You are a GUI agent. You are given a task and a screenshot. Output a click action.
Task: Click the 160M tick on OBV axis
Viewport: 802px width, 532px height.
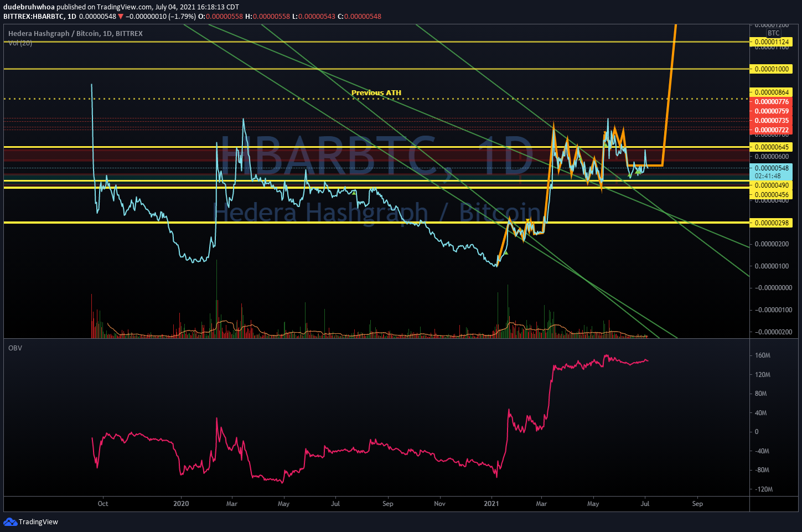click(763, 355)
